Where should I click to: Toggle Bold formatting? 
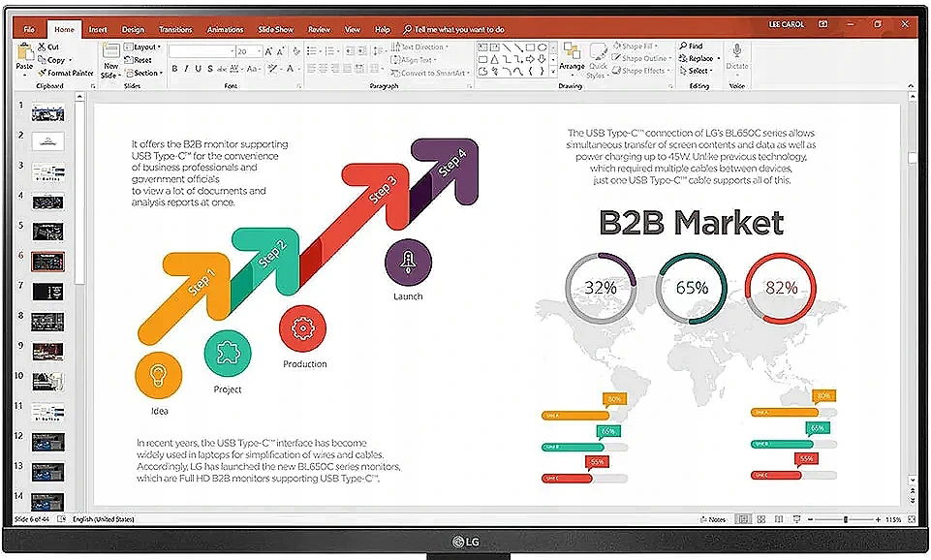point(174,69)
